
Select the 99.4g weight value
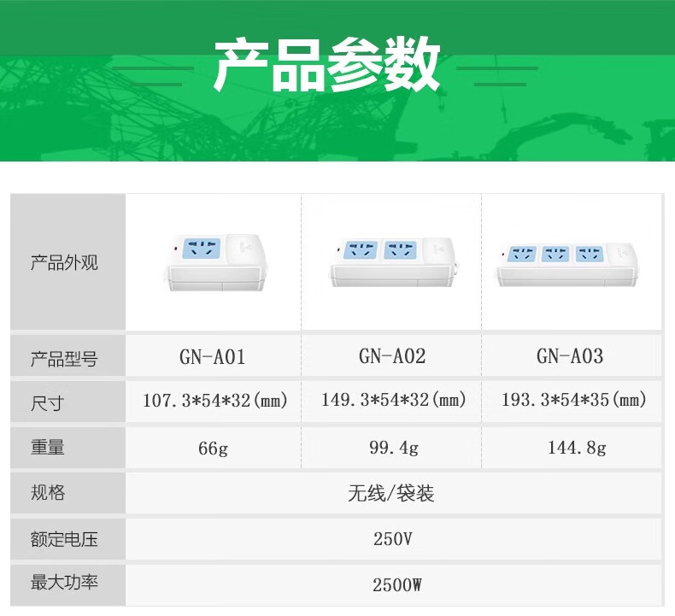click(392, 448)
